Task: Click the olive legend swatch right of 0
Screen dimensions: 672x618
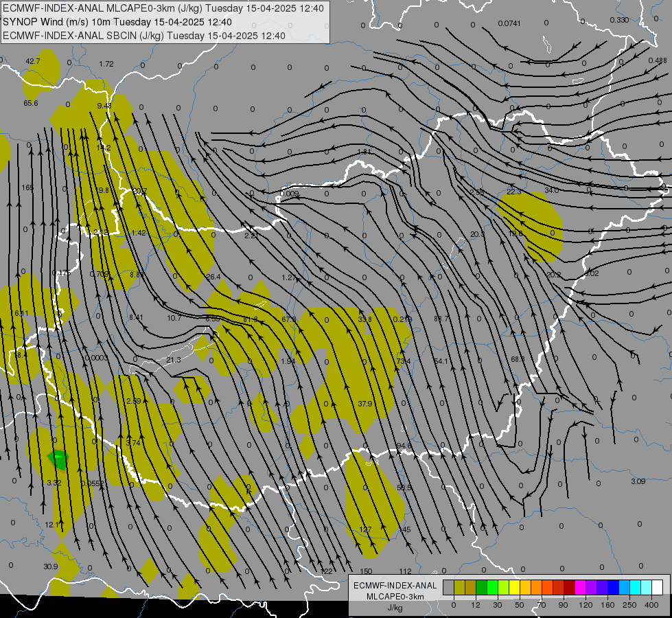Action: (459, 587)
